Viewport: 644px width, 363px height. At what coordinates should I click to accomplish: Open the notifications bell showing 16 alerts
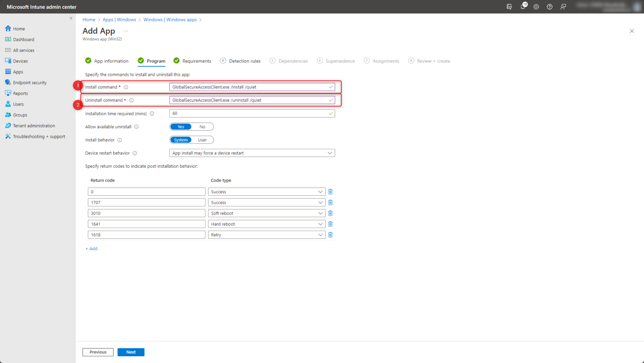point(522,7)
